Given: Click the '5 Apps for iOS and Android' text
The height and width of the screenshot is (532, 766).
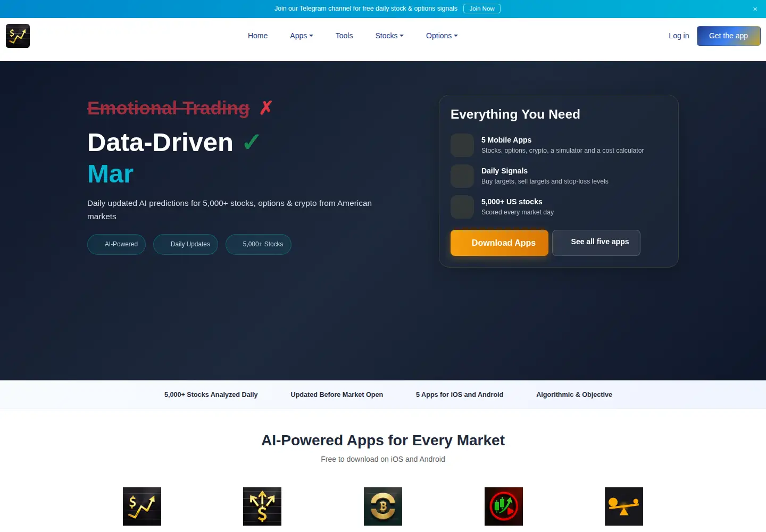Looking at the screenshot, I should pyautogui.click(x=460, y=395).
